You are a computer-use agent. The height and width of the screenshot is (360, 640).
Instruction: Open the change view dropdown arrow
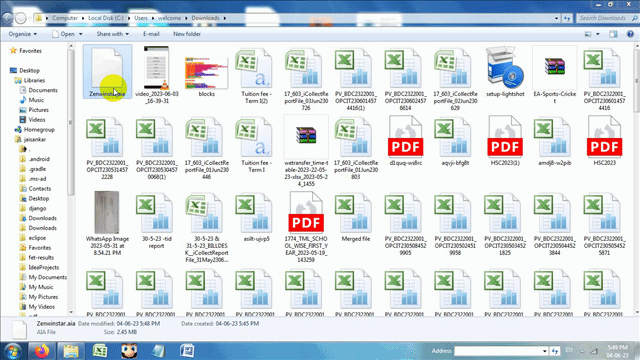(x=598, y=34)
